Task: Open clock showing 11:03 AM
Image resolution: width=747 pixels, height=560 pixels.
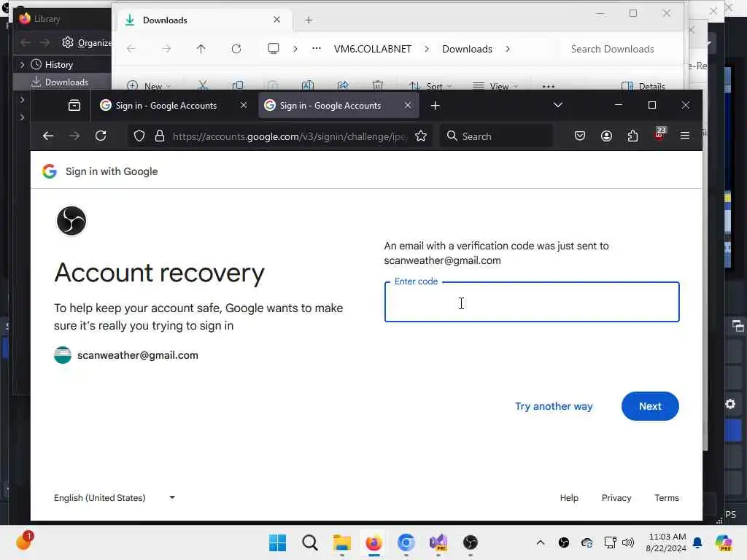Action: tap(666, 542)
